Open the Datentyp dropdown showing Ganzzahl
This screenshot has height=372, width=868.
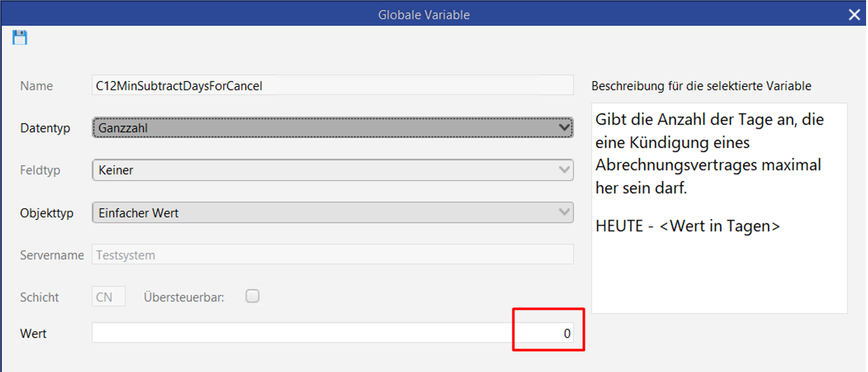333,128
